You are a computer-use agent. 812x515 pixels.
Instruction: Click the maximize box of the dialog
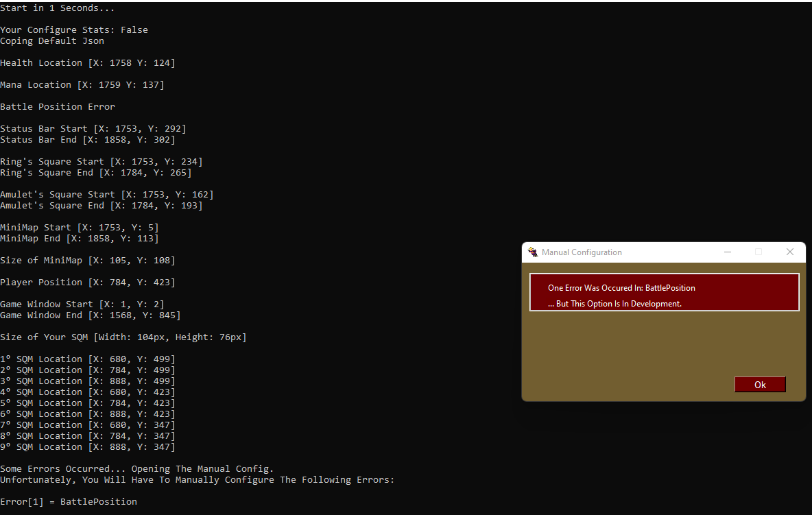pyautogui.click(x=759, y=252)
